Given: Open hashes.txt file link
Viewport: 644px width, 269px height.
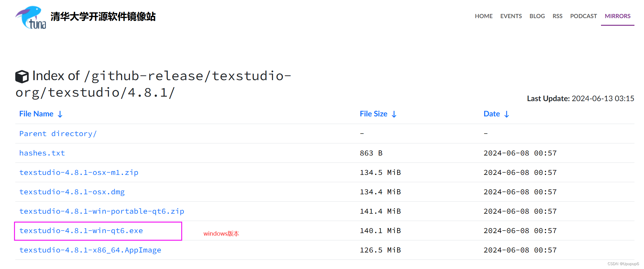Looking at the screenshot, I should [42, 153].
